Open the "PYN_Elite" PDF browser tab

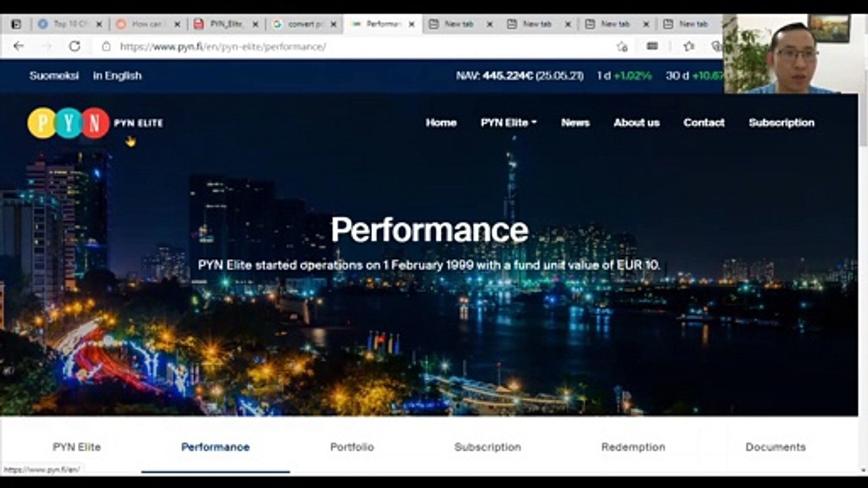226,24
